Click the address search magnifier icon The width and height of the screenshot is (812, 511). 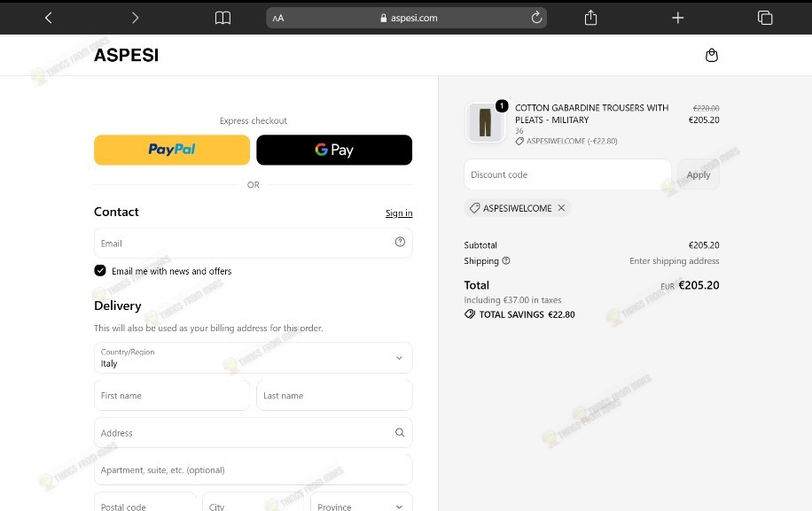(x=400, y=432)
